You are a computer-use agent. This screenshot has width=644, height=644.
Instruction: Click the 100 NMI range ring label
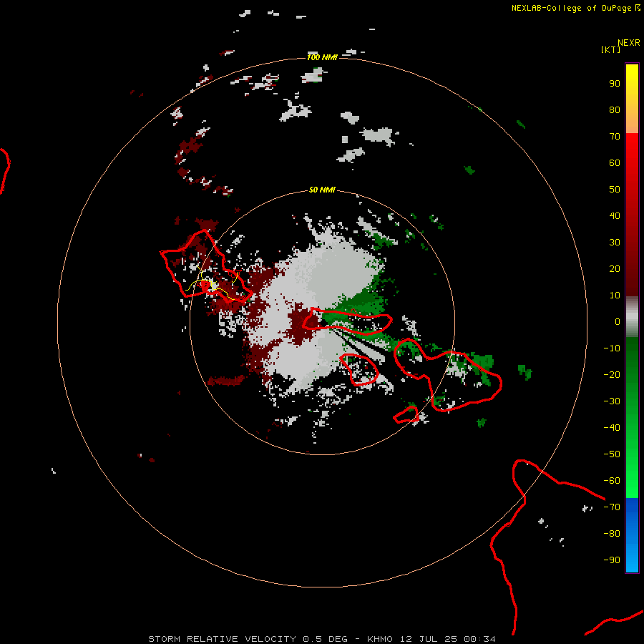coord(322,57)
